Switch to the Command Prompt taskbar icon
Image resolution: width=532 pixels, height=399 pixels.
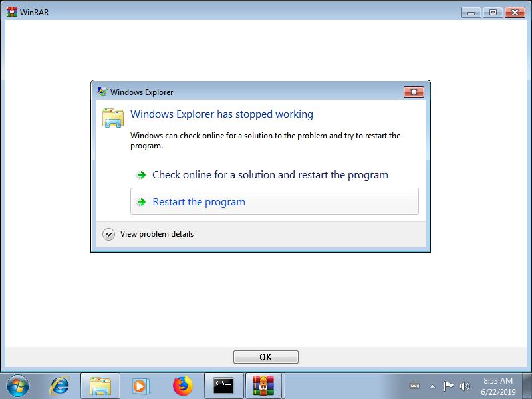(223, 386)
